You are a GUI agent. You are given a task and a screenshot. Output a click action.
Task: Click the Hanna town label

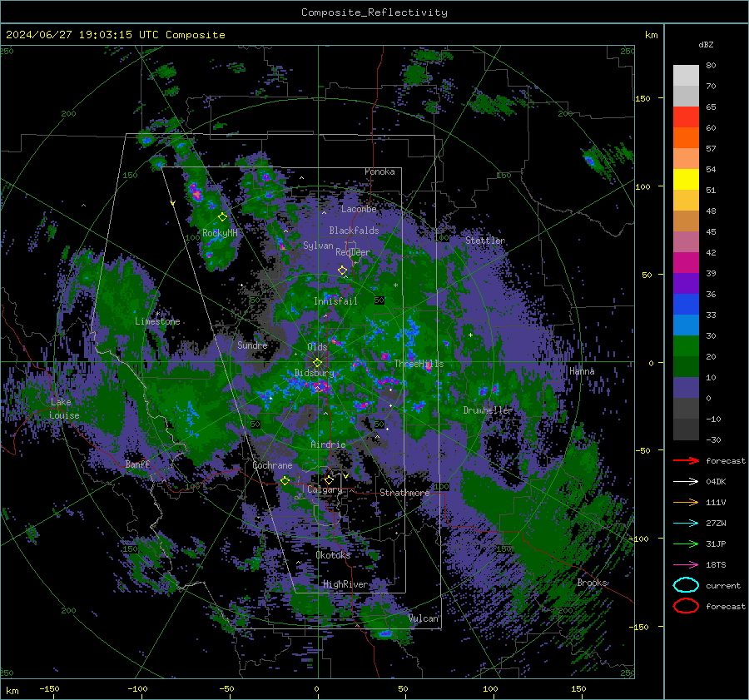click(582, 371)
